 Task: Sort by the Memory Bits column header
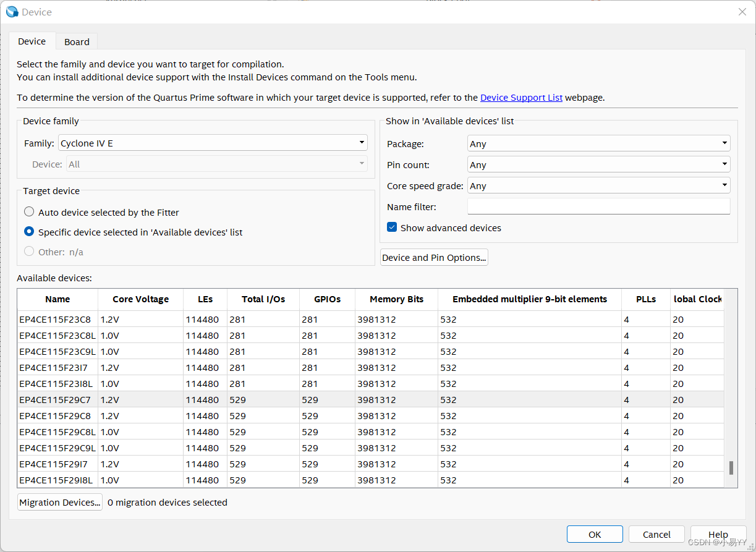pyautogui.click(x=396, y=299)
